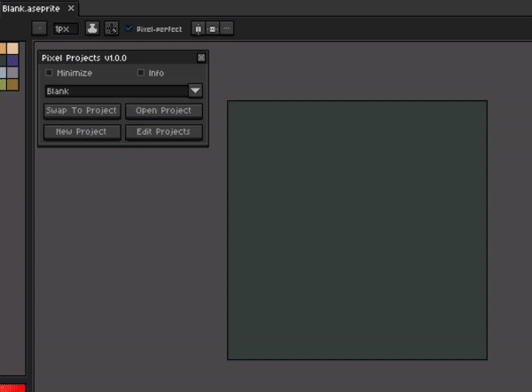This screenshot has height=392, width=532.
Task: Click the ink type icon in toolbar
Action: (x=92, y=29)
